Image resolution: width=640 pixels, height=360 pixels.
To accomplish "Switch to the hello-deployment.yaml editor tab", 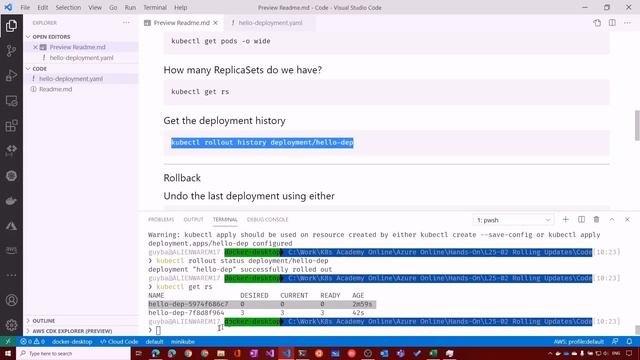I will tap(269, 23).
